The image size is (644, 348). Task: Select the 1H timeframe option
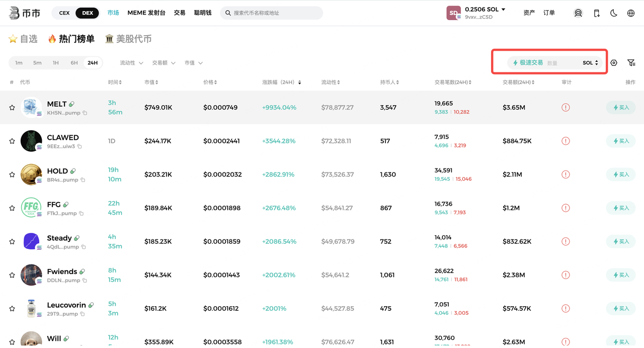pos(56,63)
